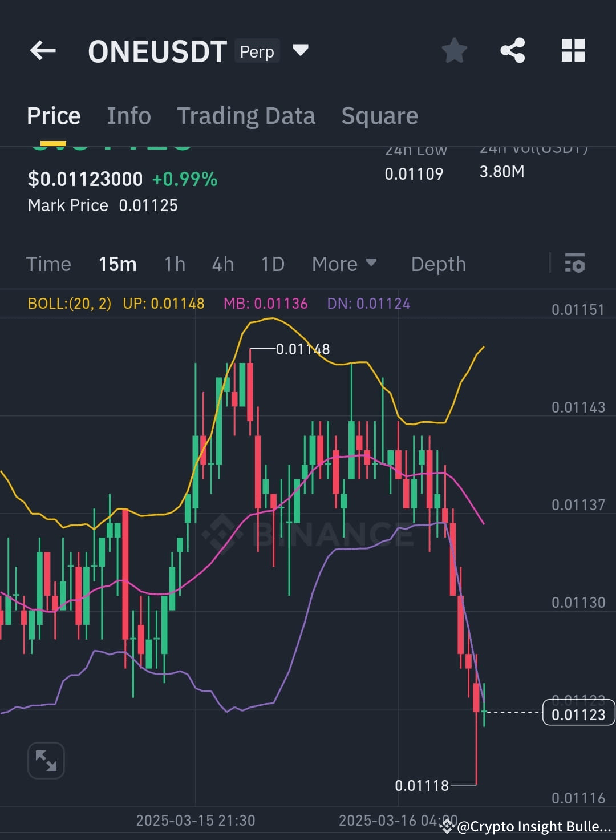Viewport: 616px width, 840px height.
Task: Expand the More timeframes menu
Action: 344,264
